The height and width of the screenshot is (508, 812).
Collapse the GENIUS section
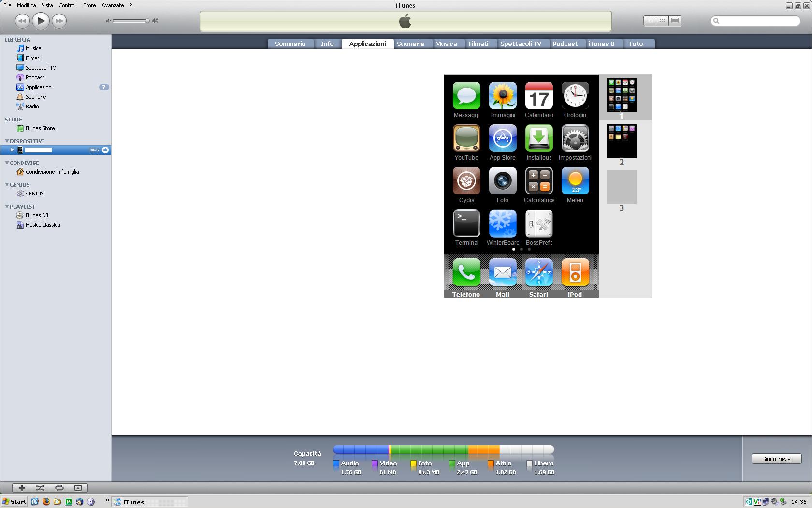pyautogui.click(x=7, y=184)
